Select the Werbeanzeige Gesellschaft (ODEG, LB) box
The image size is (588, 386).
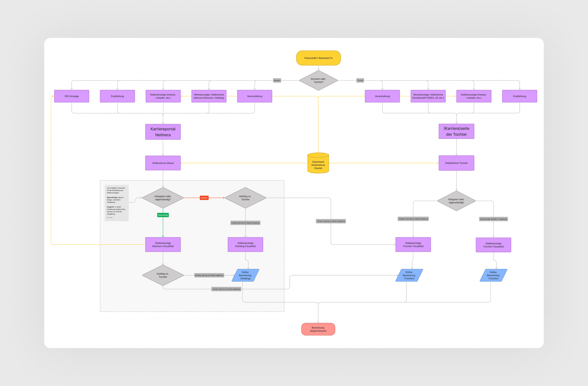point(428,96)
